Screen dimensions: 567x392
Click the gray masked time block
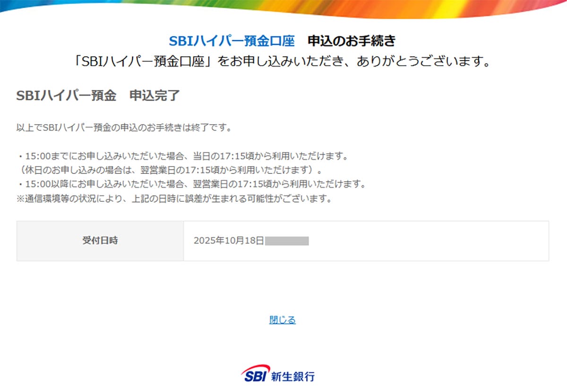click(x=287, y=241)
